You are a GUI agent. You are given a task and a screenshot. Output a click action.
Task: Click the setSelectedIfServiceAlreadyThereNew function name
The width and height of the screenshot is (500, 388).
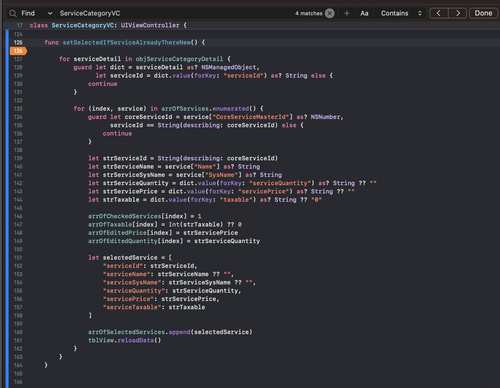pos(127,42)
